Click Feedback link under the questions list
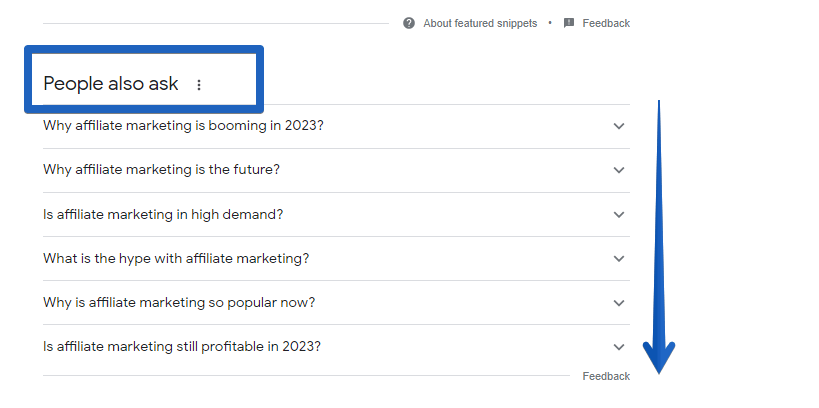This screenshot has width=819, height=408. [606, 376]
